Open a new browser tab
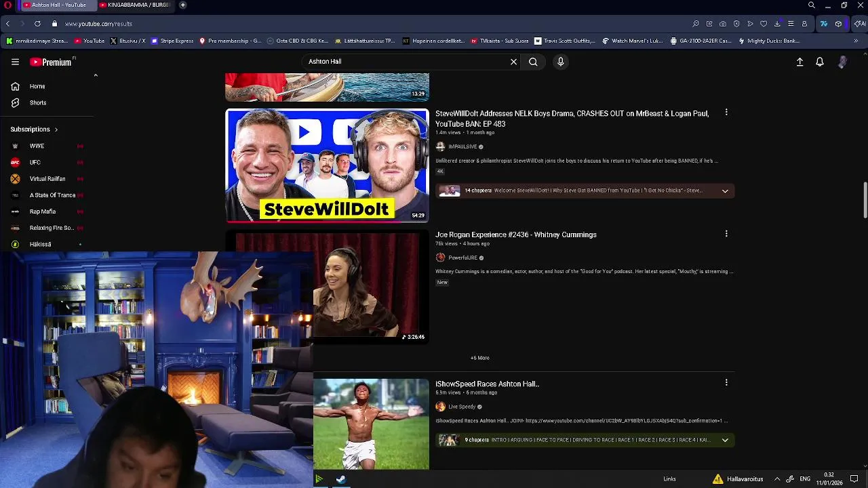The width and height of the screenshot is (868, 488). tap(182, 5)
